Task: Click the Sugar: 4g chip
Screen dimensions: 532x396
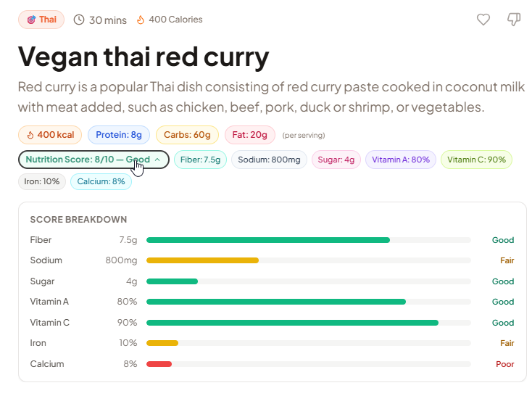Action: click(x=336, y=160)
